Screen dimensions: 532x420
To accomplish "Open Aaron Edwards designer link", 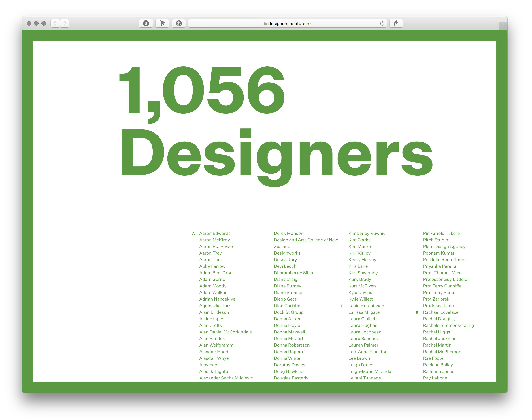I will (215, 233).
